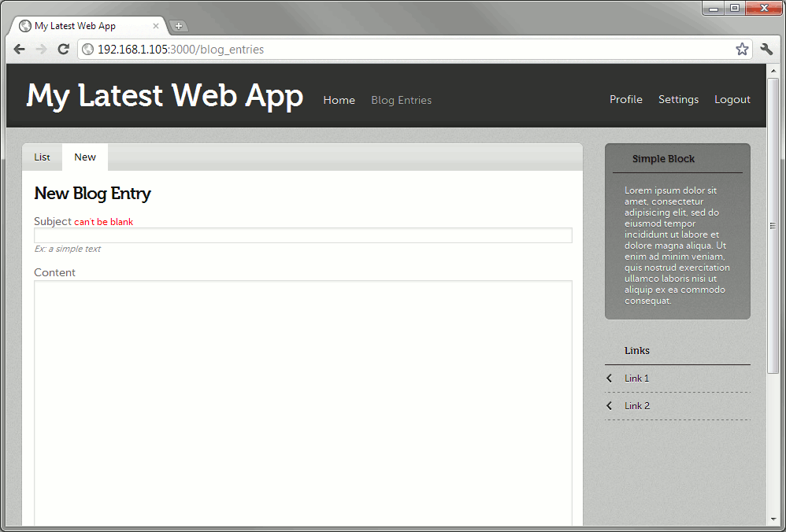The width and height of the screenshot is (786, 532).
Task: Bookmark the page with the star icon
Action: point(742,49)
